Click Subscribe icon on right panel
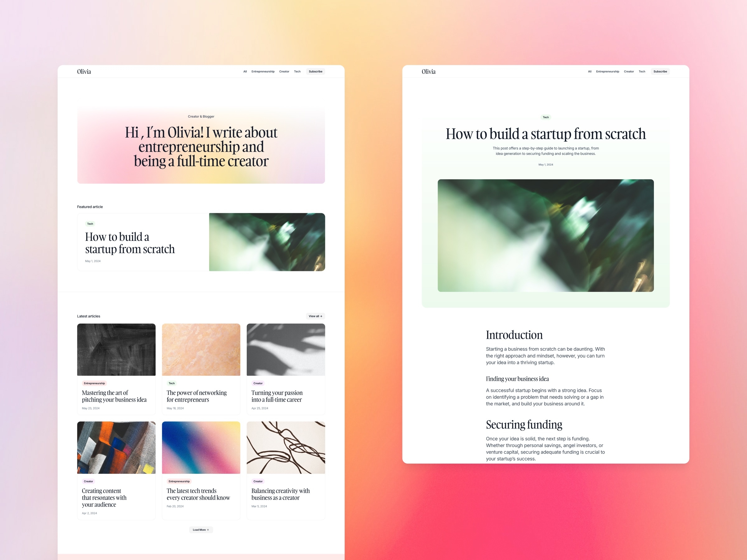The image size is (747, 560). [x=660, y=71]
